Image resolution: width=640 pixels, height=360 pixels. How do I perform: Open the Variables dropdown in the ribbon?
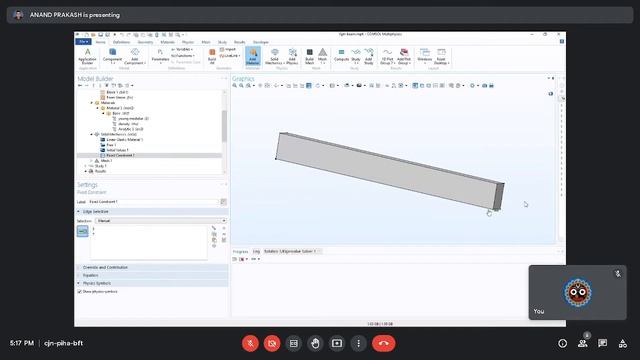coord(182,49)
